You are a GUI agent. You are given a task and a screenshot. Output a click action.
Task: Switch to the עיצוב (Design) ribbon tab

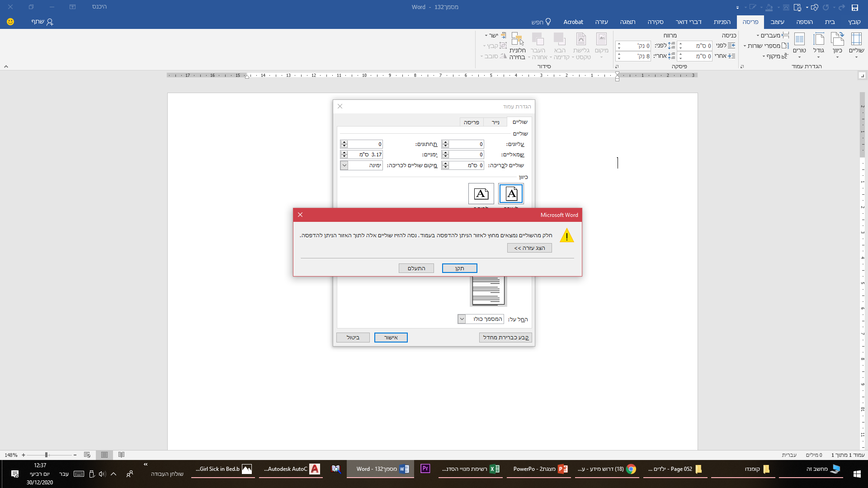tap(777, 22)
